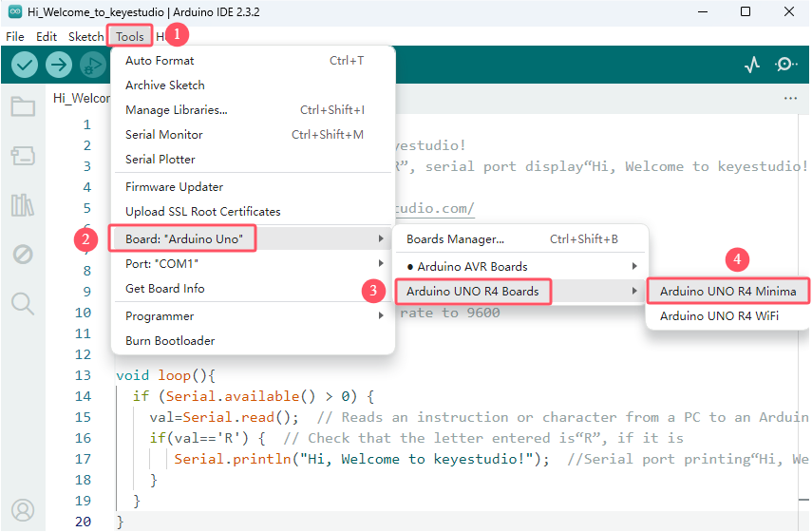
Task: Click the Serial.println code line
Action: pos(362,459)
